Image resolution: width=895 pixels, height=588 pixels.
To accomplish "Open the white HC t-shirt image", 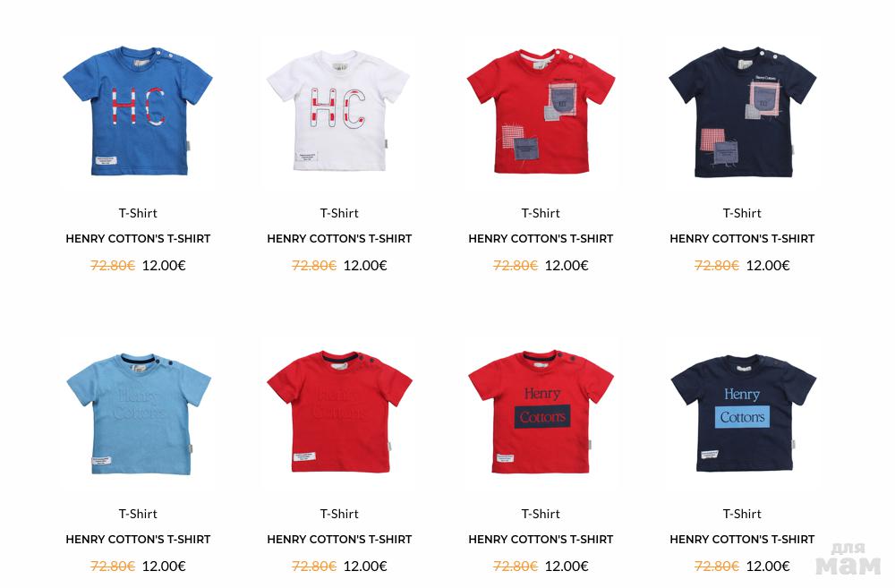I will (x=338, y=111).
